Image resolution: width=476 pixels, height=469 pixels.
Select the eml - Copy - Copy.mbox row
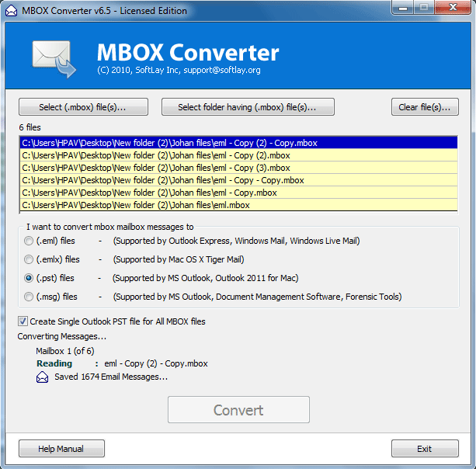(162, 180)
